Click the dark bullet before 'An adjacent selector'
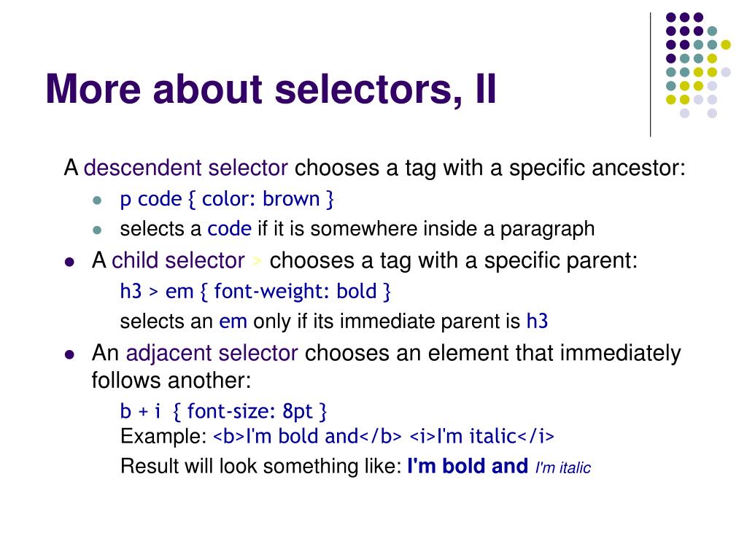The width and height of the screenshot is (747, 560). coord(69,355)
